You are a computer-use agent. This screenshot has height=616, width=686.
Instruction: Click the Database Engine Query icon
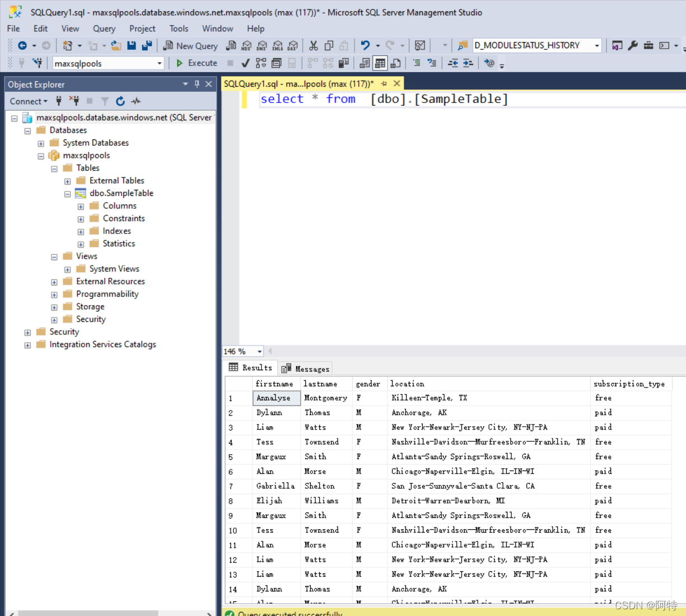(231, 45)
